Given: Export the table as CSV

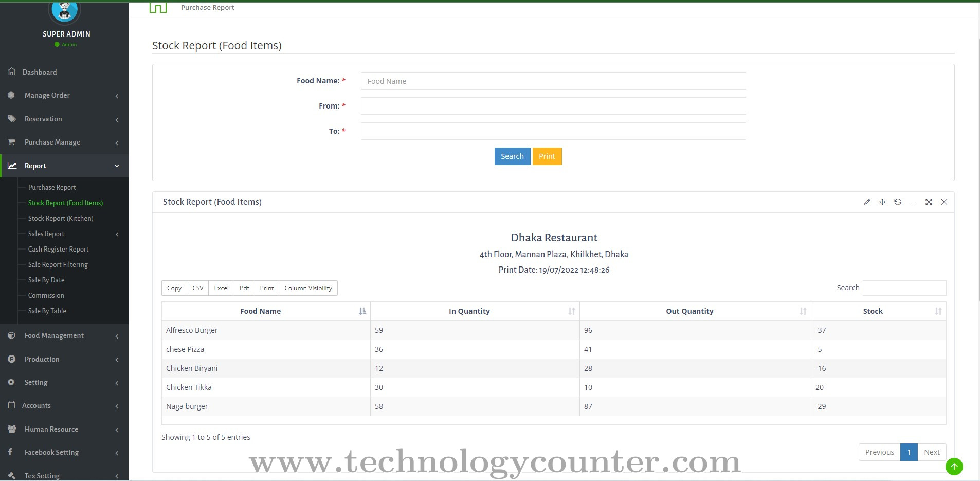Looking at the screenshot, I should [x=198, y=288].
